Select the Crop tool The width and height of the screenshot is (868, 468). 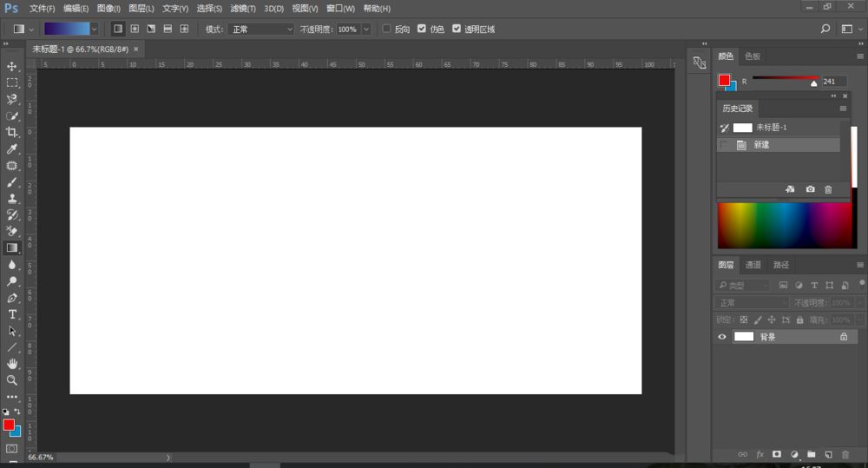[12, 132]
